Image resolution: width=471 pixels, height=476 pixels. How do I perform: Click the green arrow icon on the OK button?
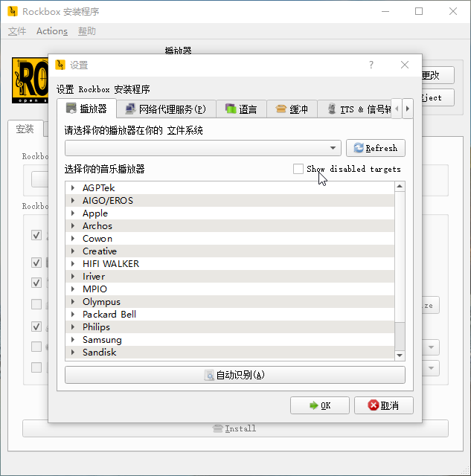click(314, 405)
